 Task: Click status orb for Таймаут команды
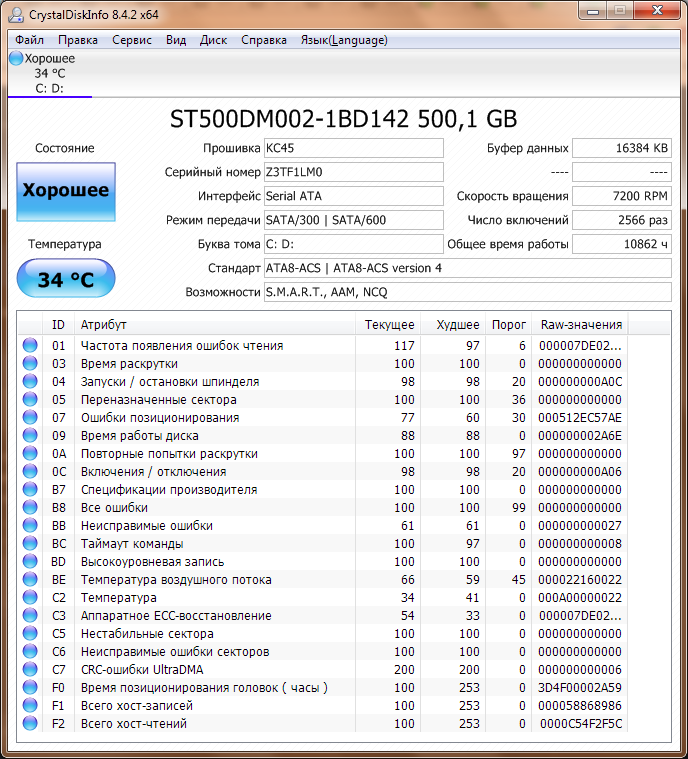click(x=30, y=543)
